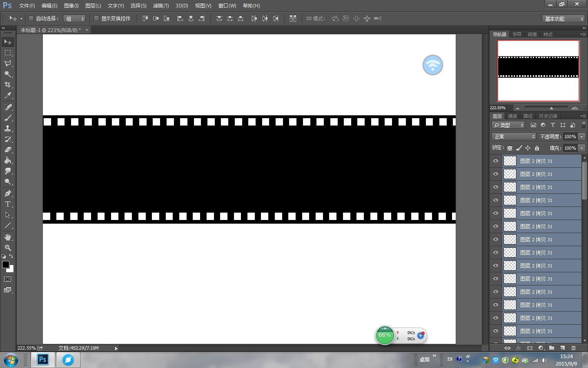Click the Photoshop taskbar button
588x368 pixels.
43,359
